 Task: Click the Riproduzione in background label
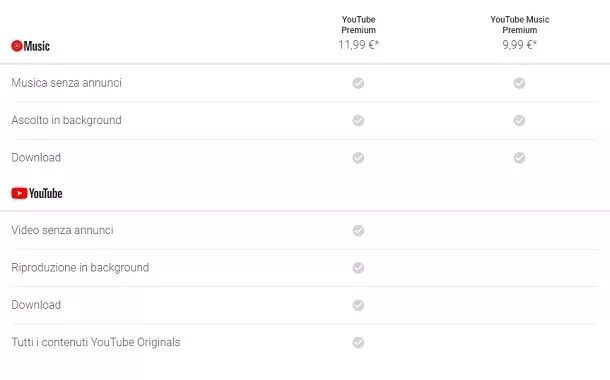(80, 268)
